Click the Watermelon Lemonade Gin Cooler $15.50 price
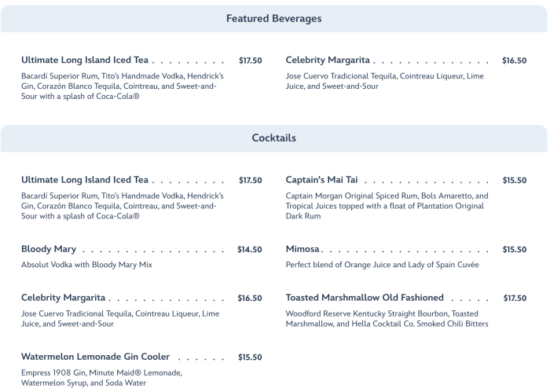Viewport: 550px width, 392px height. pyautogui.click(x=250, y=357)
